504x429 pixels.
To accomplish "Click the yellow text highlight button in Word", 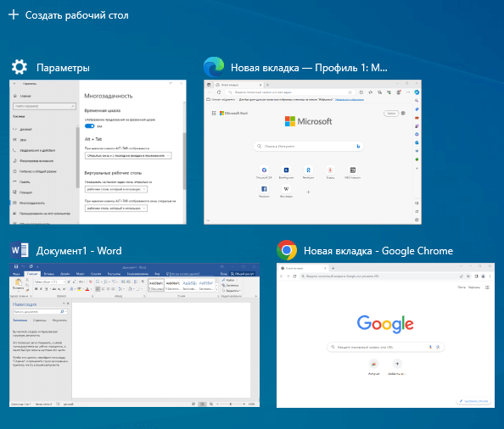I will click(x=80, y=289).
